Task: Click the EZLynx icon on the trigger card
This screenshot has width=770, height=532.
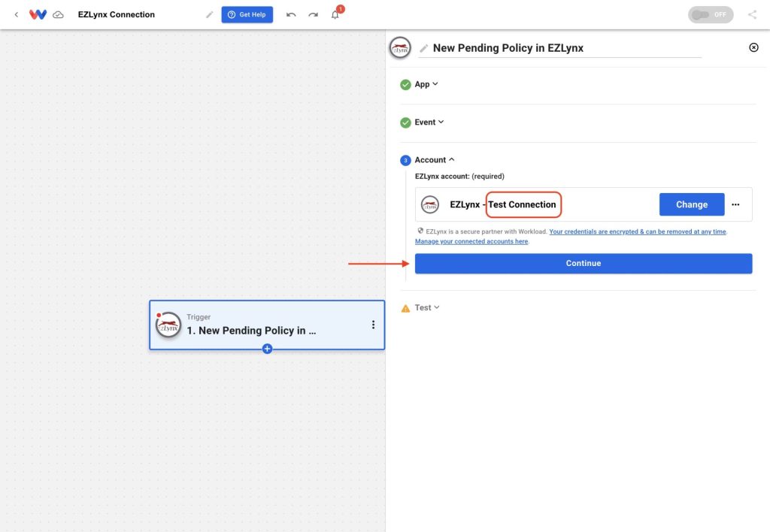Action: [168, 325]
